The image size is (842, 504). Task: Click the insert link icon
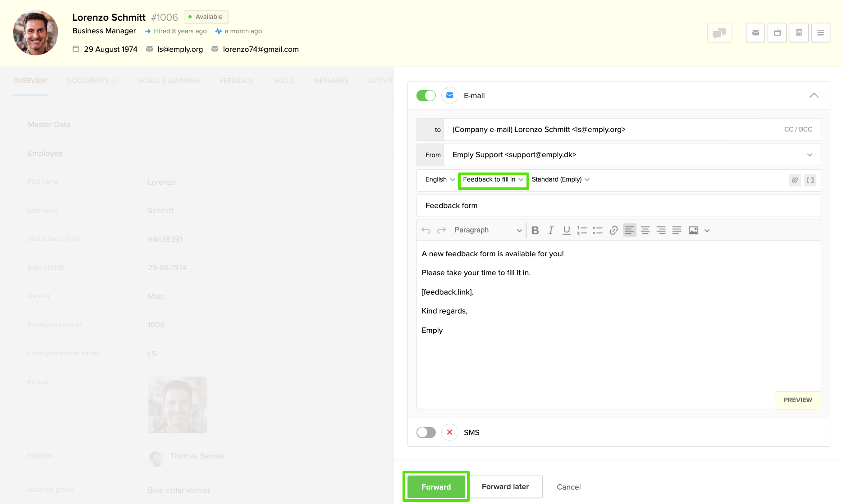click(x=613, y=230)
